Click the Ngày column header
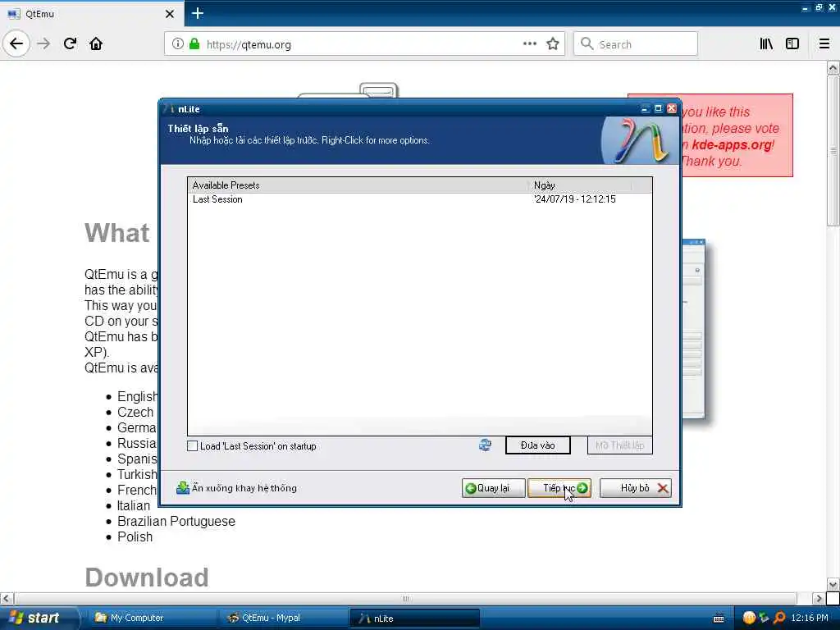 [580, 185]
